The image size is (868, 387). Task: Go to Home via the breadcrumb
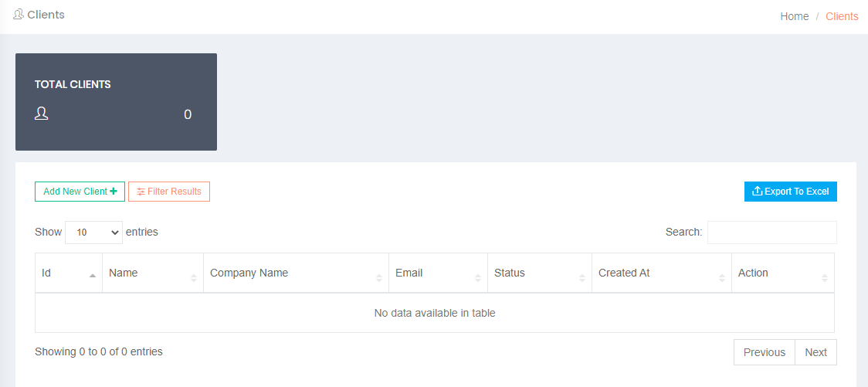[795, 17]
